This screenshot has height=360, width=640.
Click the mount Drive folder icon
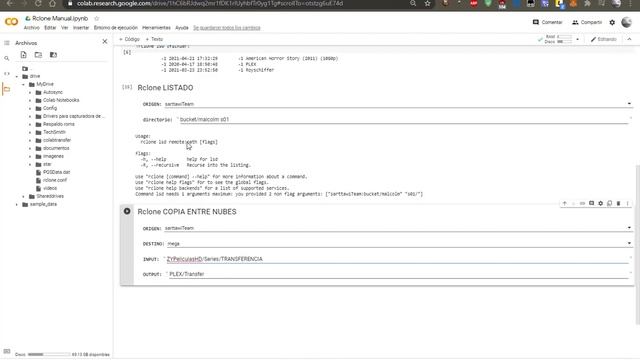[53, 55]
